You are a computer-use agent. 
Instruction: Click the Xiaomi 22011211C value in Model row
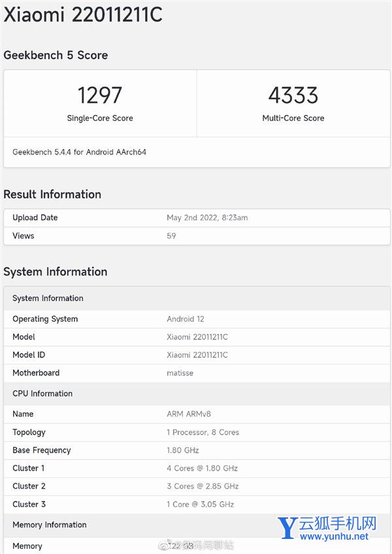coord(197,337)
